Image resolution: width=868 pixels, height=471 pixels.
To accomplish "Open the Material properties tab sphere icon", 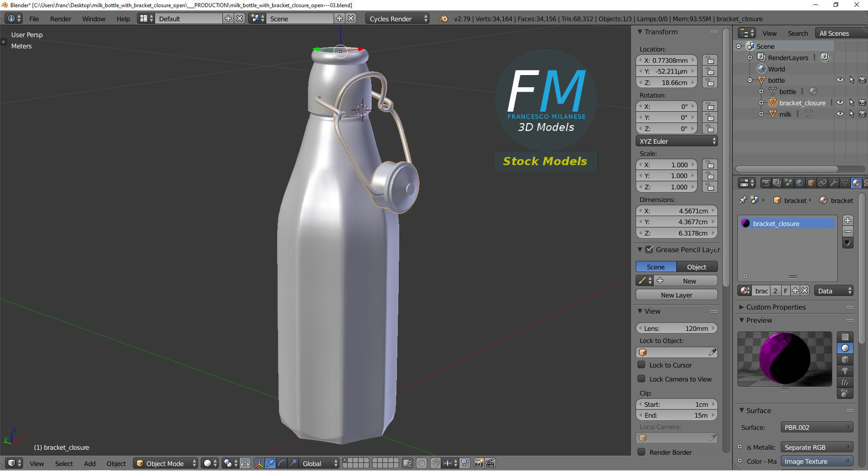I will (856, 183).
